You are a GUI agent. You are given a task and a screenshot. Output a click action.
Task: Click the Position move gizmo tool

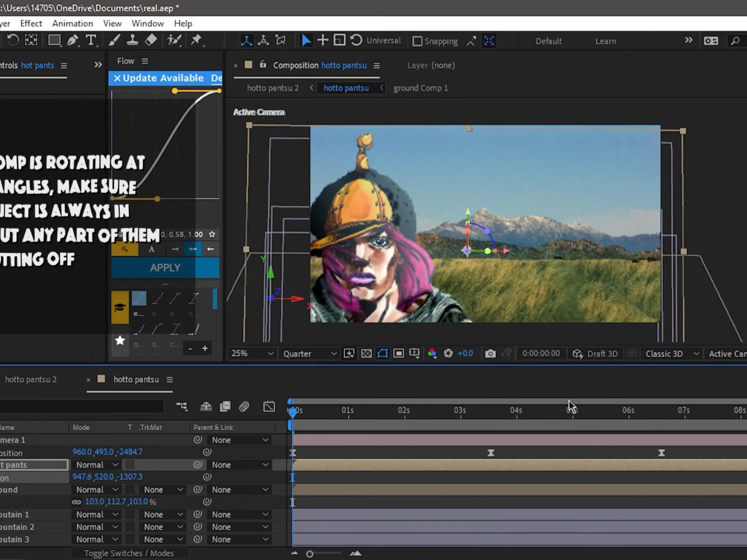(323, 40)
